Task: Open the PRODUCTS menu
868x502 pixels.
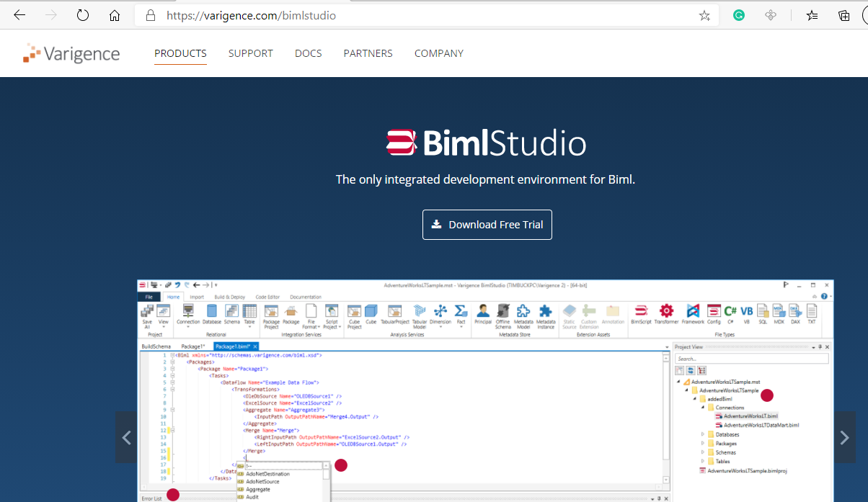Action: click(180, 53)
